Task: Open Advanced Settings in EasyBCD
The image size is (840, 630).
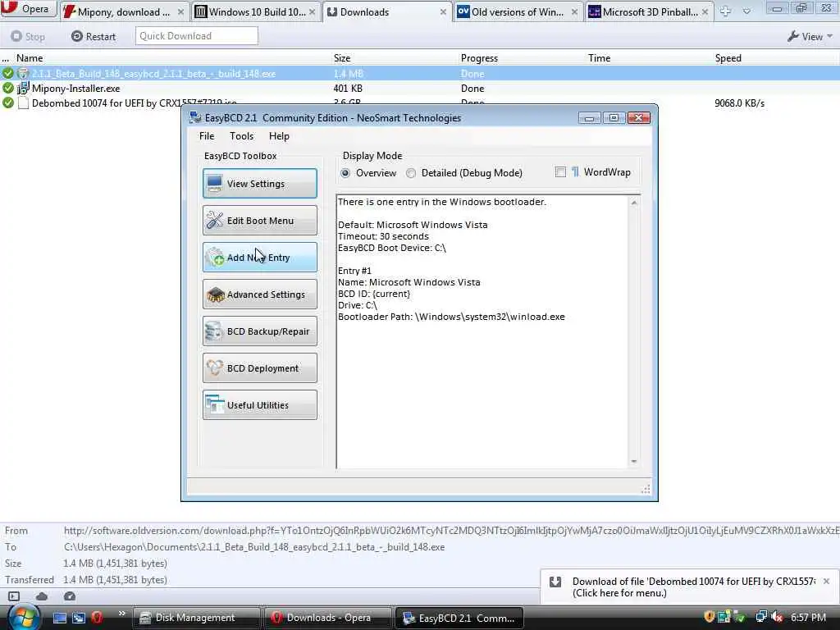Action: [x=260, y=294]
